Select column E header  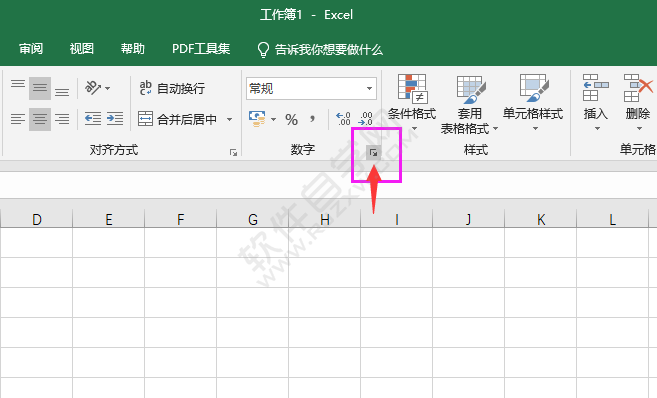click(x=109, y=219)
